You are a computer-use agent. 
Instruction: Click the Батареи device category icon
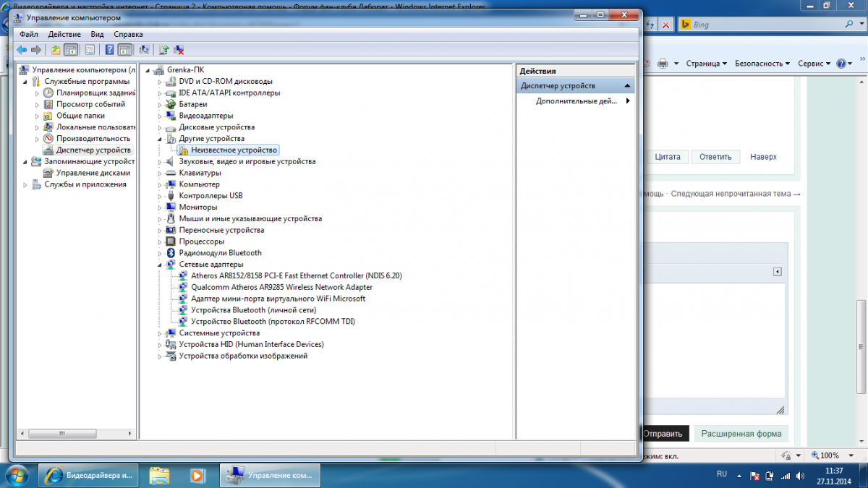[x=171, y=104]
